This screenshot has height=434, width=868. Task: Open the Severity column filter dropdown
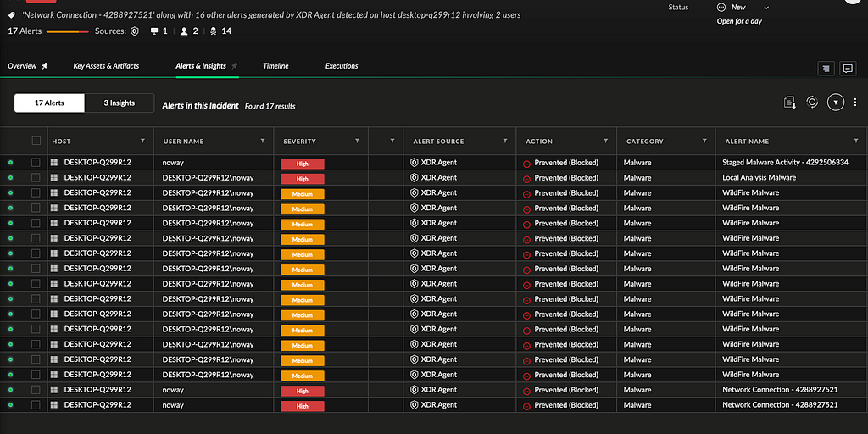pyautogui.click(x=357, y=142)
